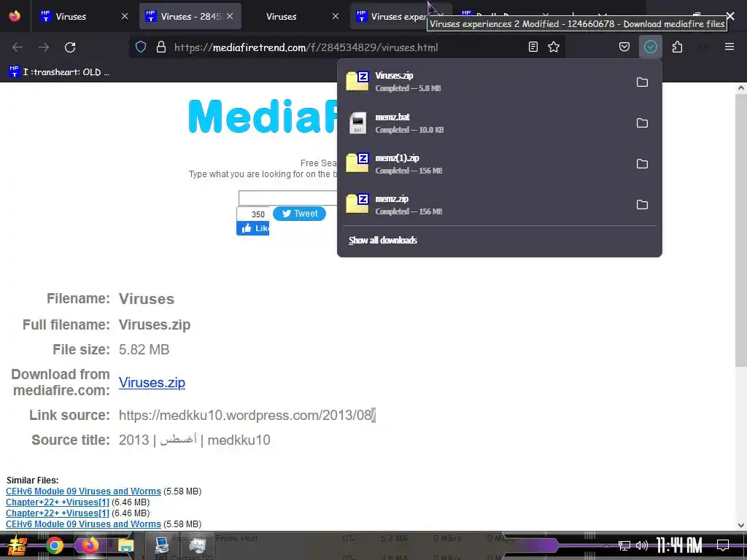Download Viruses.zip from mediafire link

coord(152,382)
